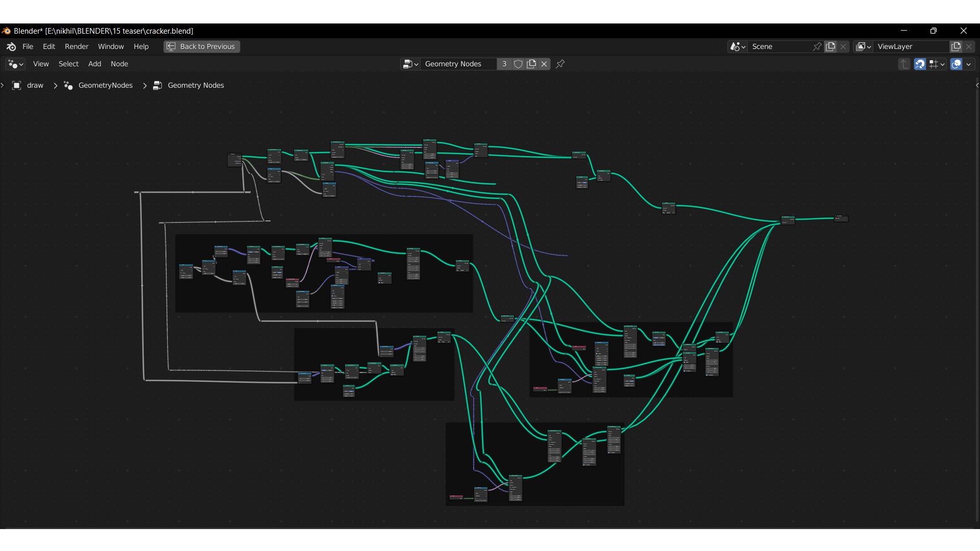
Task: Open the ViewLayer browse dropdown
Action: (x=863, y=46)
